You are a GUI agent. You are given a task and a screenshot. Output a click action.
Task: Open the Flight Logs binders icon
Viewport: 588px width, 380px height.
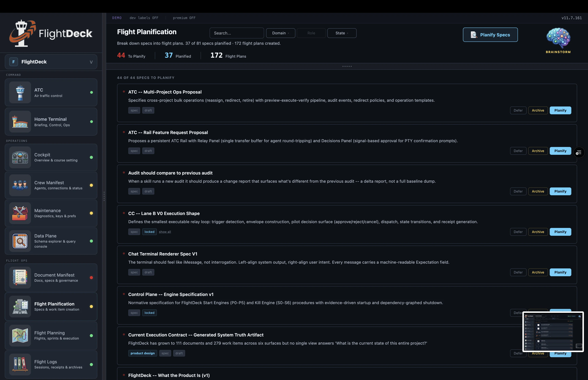click(x=20, y=365)
